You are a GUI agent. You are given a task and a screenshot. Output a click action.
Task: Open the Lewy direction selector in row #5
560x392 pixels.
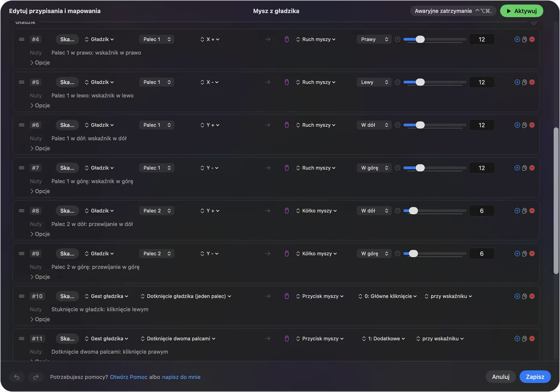pos(374,82)
